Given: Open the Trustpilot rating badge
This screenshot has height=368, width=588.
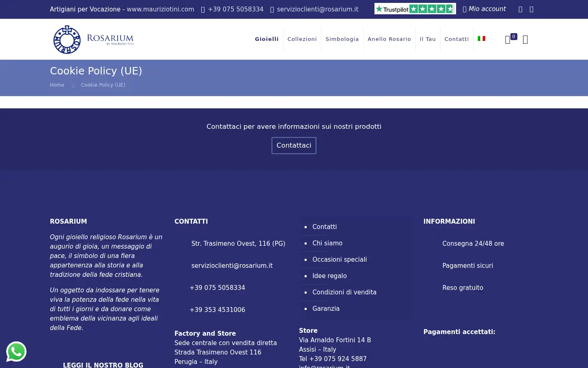Looking at the screenshot, I should click(415, 9).
